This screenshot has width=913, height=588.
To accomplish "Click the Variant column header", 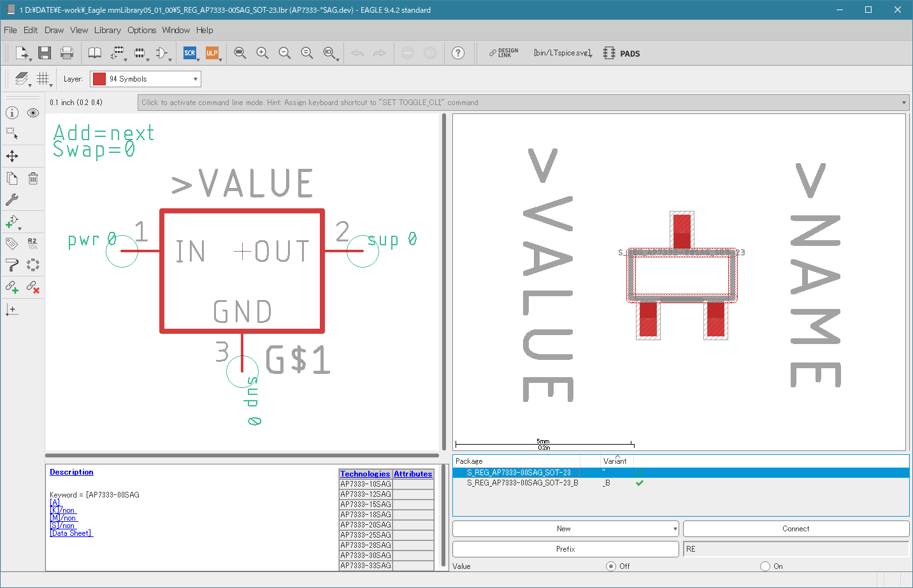I will tap(615, 461).
